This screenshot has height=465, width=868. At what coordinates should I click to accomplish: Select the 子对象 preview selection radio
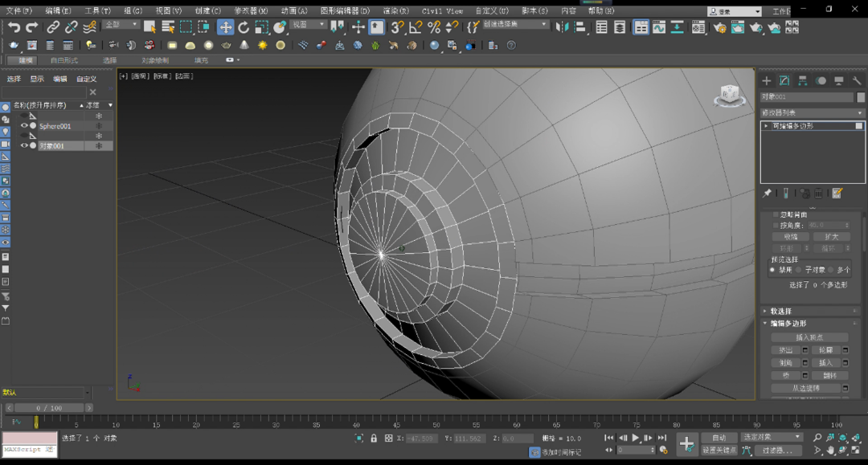(800, 270)
